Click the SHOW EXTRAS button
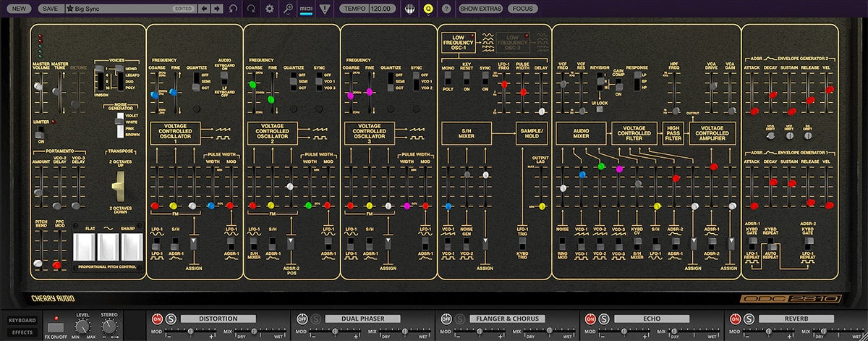Image resolution: width=868 pixels, height=341 pixels. [480, 9]
